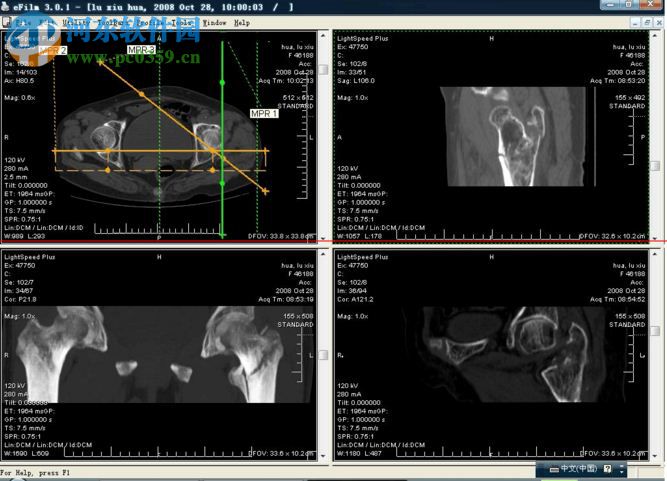The image size is (667, 481).
Task: Click up arrow in Cor P21.8 pane scrollbar
Action: [323, 254]
